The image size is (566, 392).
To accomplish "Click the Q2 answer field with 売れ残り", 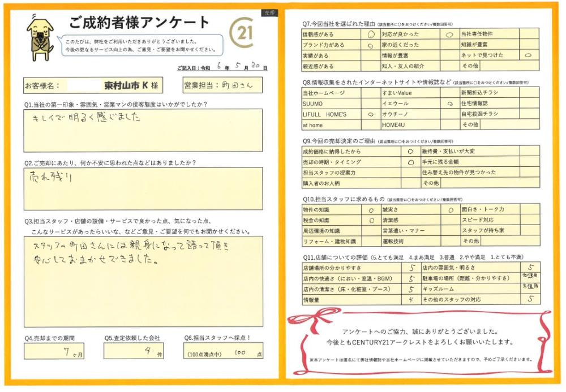I will click(143, 188).
